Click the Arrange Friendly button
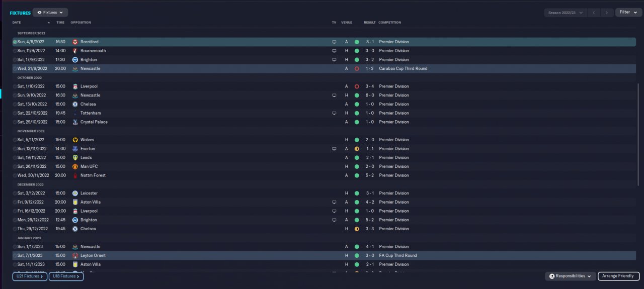644x289 pixels. [618, 276]
